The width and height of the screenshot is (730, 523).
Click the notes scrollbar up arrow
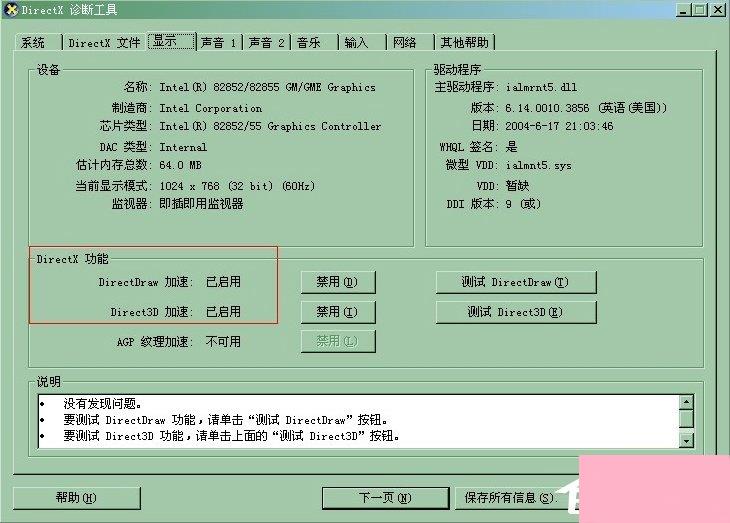(x=687, y=402)
